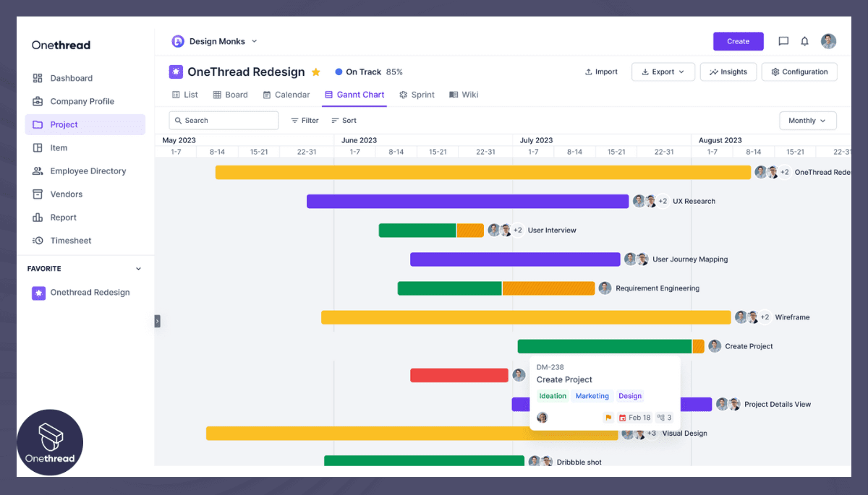The width and height of the screenshot is (868, 495).
Task: Click the 85% On Track progress indicator
Action: (367, 72)
